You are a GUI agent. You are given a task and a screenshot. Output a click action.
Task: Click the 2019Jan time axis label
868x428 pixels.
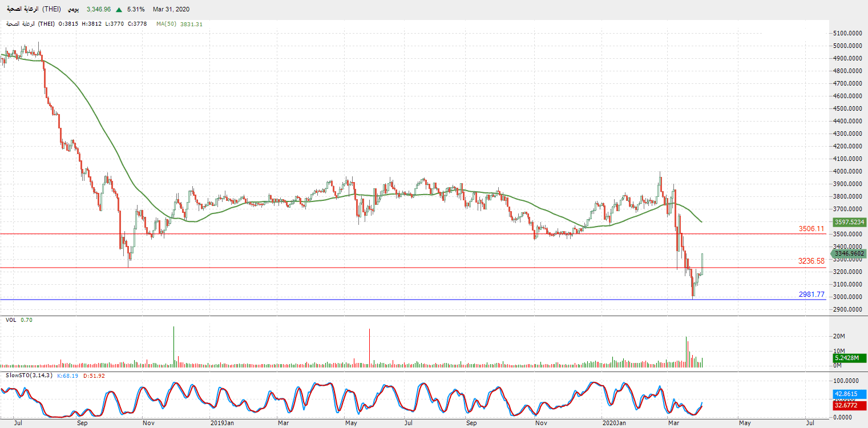tap(222, 423)
